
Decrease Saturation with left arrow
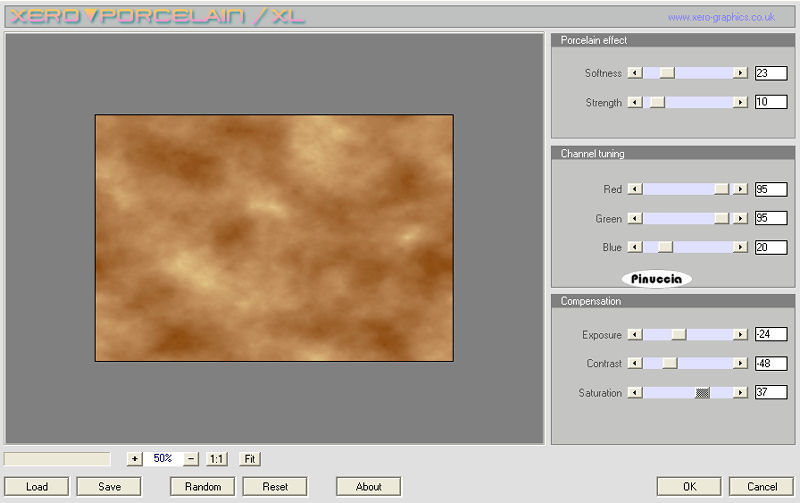coord(635,392)
